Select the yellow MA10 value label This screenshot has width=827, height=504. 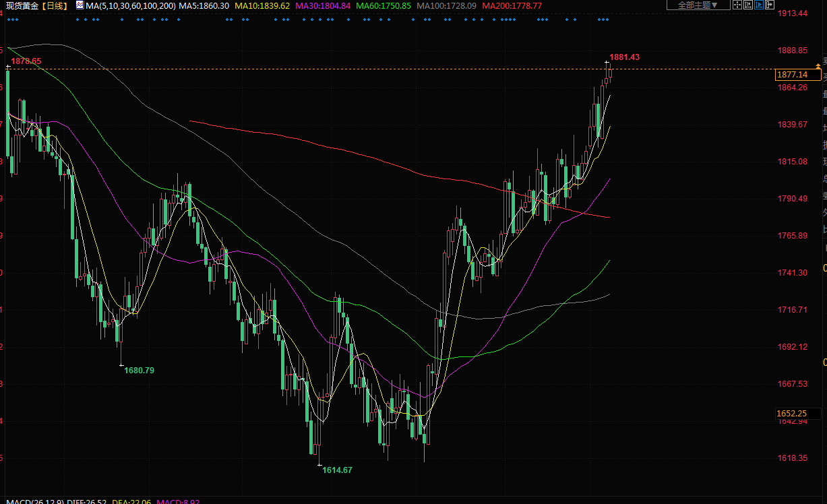click(x=262, y=5)
